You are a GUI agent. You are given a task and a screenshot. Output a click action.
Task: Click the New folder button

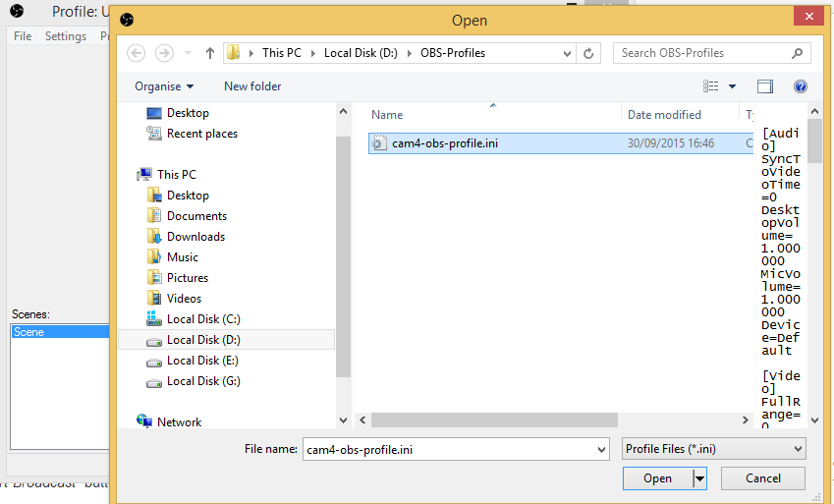click(252, 86)
